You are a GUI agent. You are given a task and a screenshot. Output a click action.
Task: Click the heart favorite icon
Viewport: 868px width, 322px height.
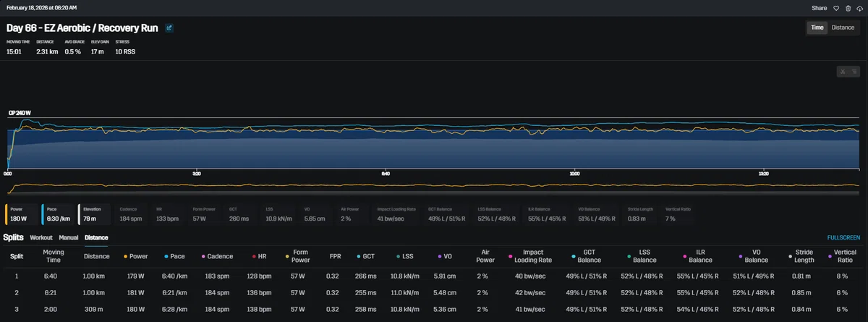[x=835, y=8]
